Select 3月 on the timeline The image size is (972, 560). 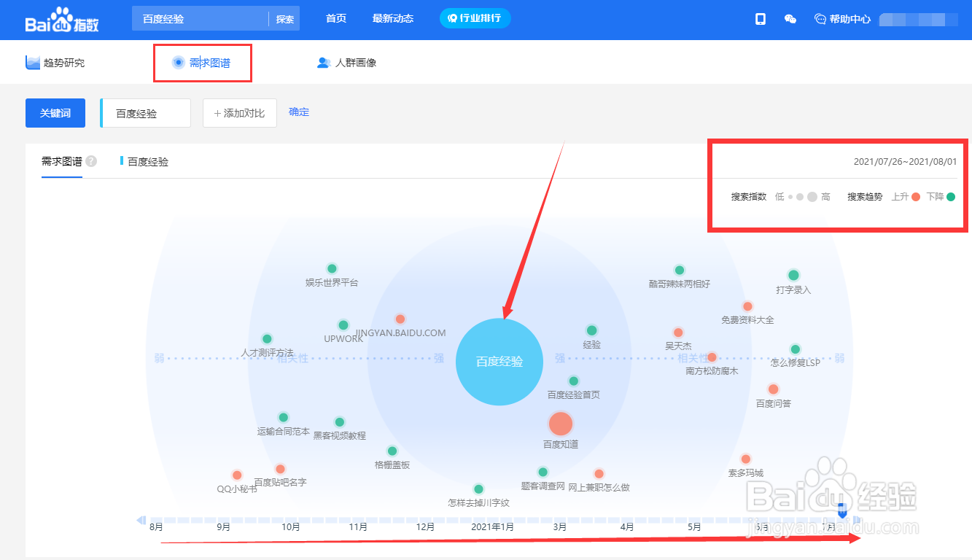[560, 526]
